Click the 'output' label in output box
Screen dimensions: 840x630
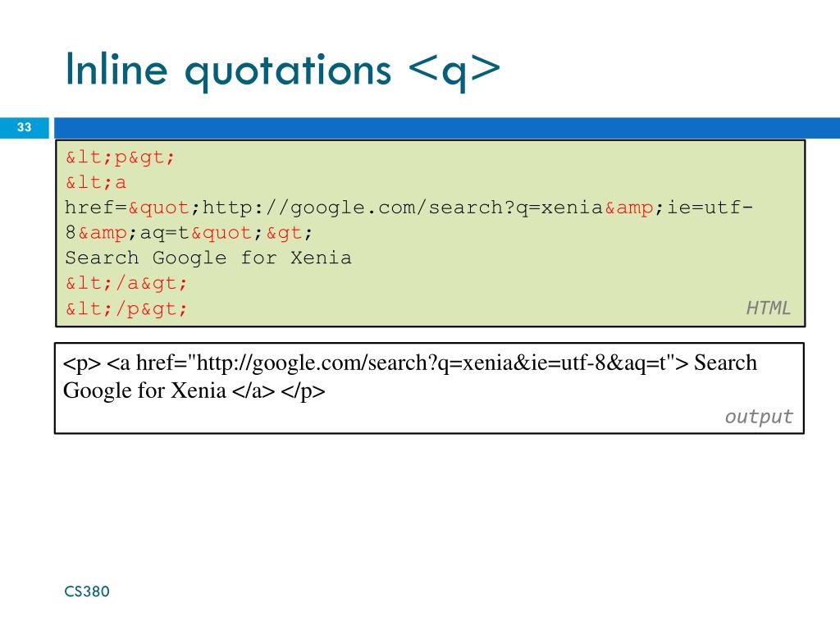tap(759, 417)
